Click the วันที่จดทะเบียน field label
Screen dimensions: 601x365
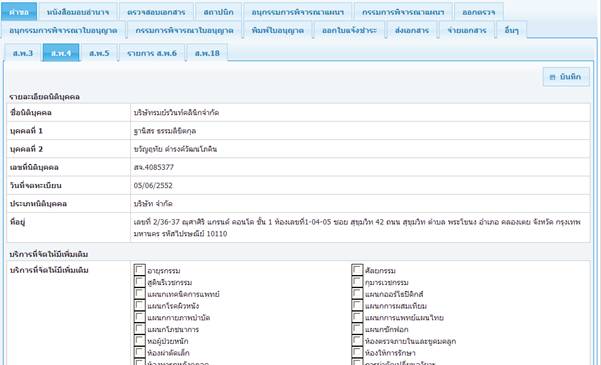pos(35,186)
